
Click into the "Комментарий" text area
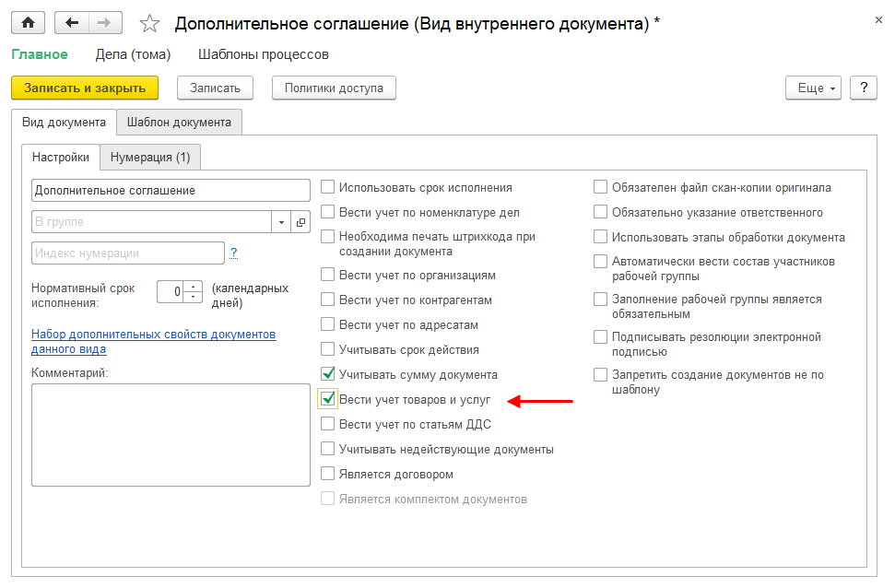coord(171,434)
